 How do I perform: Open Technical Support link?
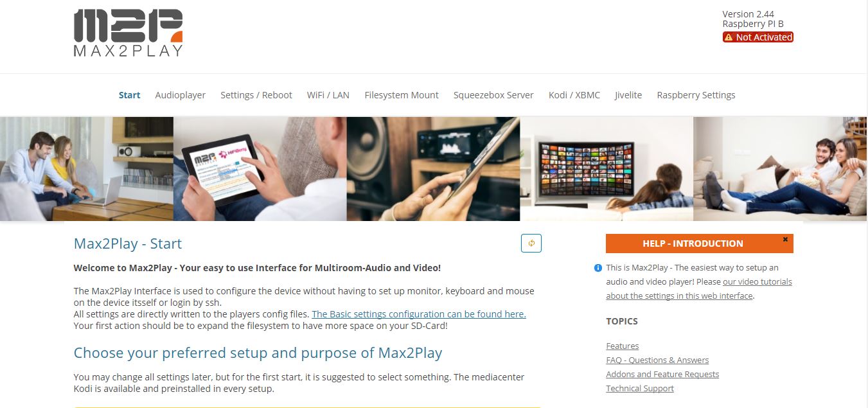coord(640,388)
